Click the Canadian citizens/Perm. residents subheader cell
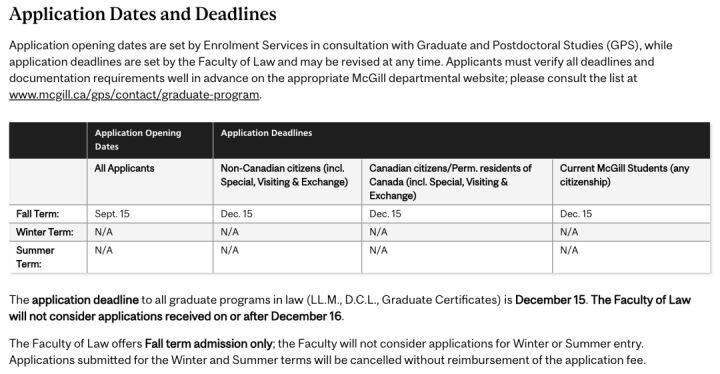The width and height of the screenshot is (720, 374). pos(457,182)
